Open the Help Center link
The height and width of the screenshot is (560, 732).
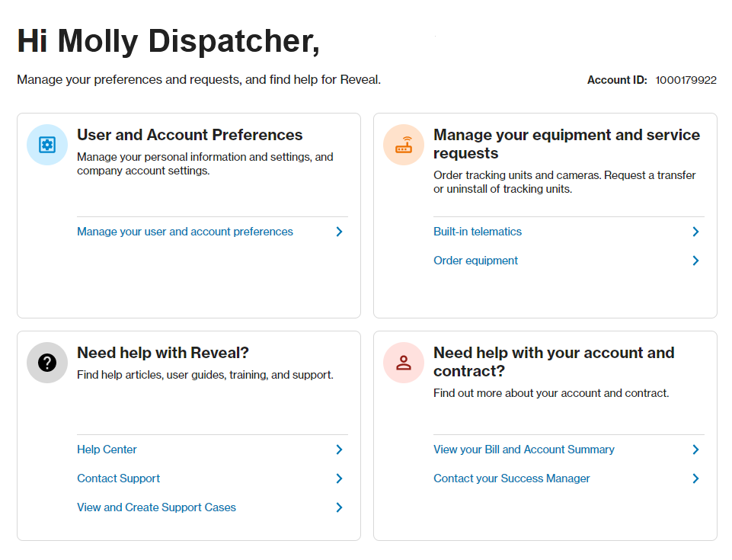point(107,450)
